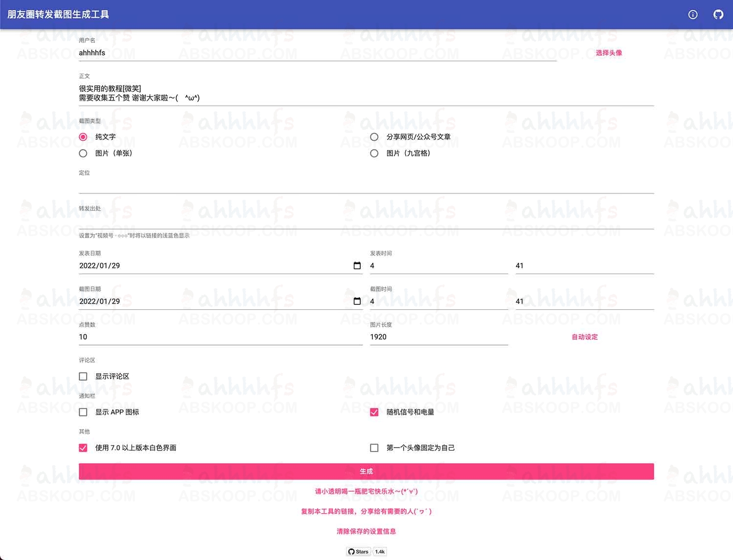
Task: Click the GitHub Stars badge at the bottom
Action: coord(358,551)
